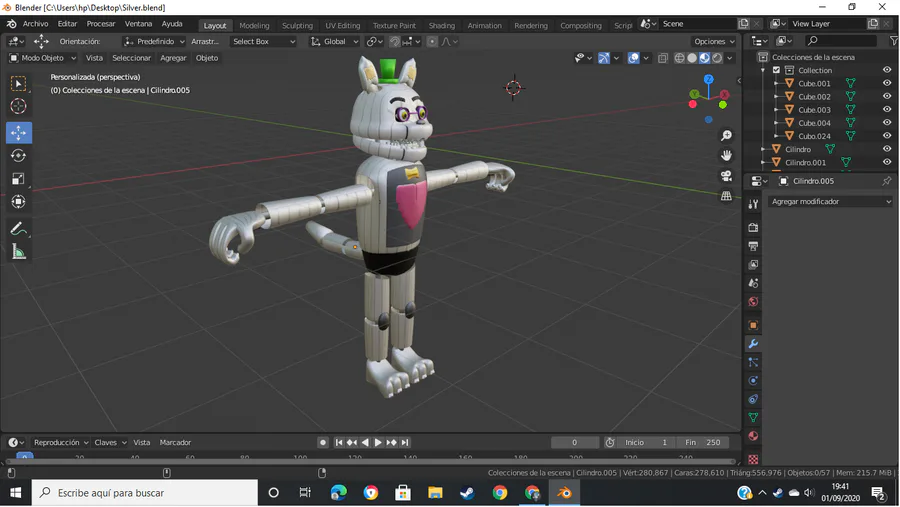The width and height of the screenshot is (900, 507).
Task: Pick the Scale tool
Action: [x=18, y=179]
